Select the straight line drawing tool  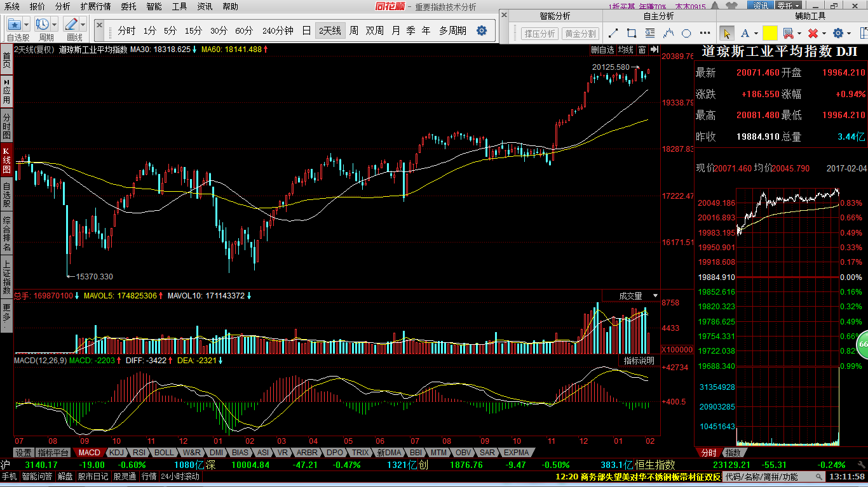click(x=613, y=33)
